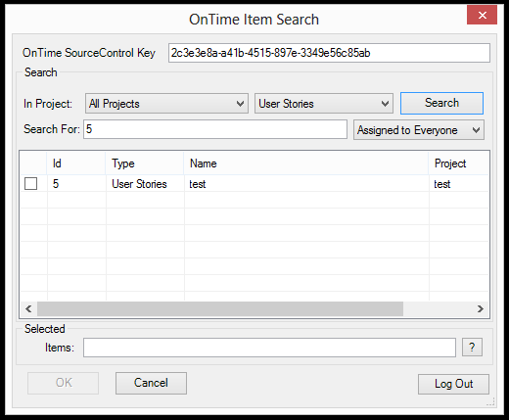Focus the Search For text field

pos(215,129)
